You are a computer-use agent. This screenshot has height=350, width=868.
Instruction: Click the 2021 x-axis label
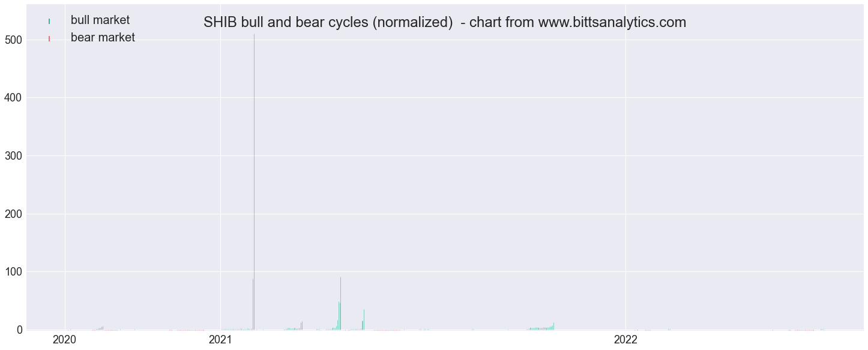(x=220, y=340)
